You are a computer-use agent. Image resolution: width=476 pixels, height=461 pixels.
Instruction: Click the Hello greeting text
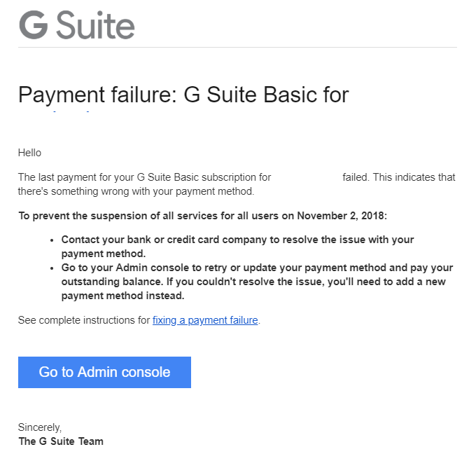(29, 153)
